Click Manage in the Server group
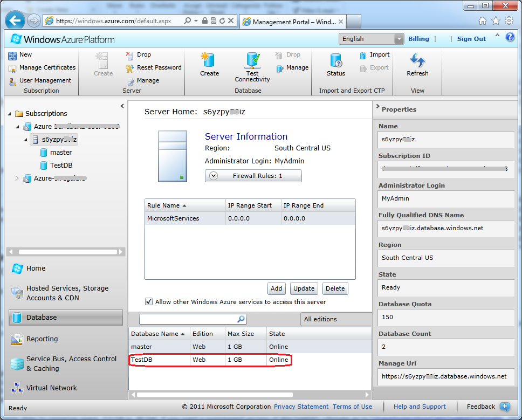The image size is (522, 420). pyautogui.click(x=143, y=80)
